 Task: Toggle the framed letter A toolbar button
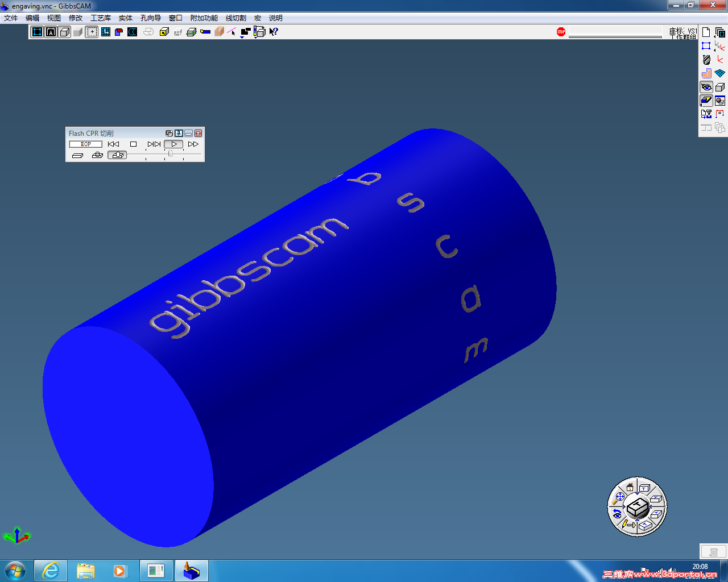51,32
